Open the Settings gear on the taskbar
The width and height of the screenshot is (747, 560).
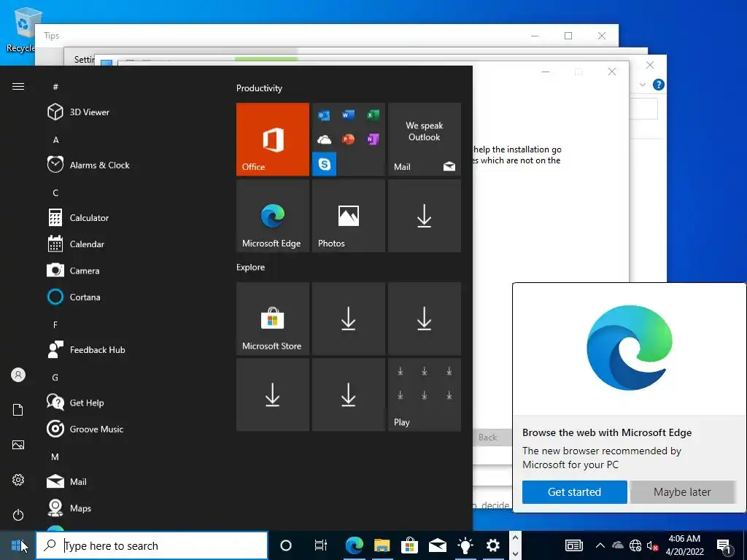coord(492,545)
